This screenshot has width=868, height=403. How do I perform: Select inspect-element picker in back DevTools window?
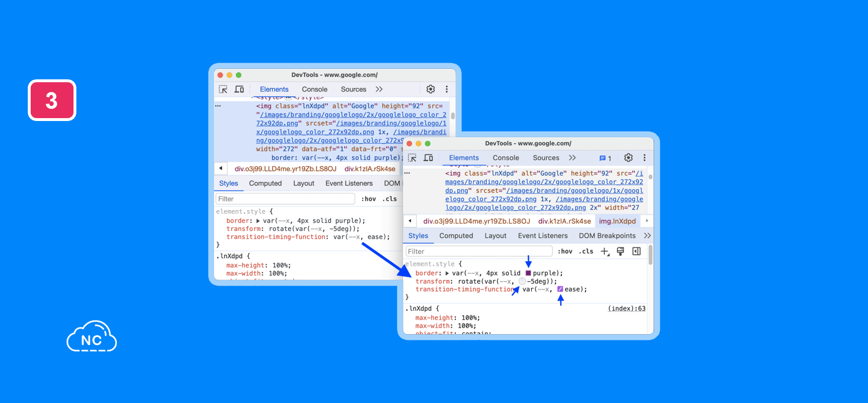point(223,89)
